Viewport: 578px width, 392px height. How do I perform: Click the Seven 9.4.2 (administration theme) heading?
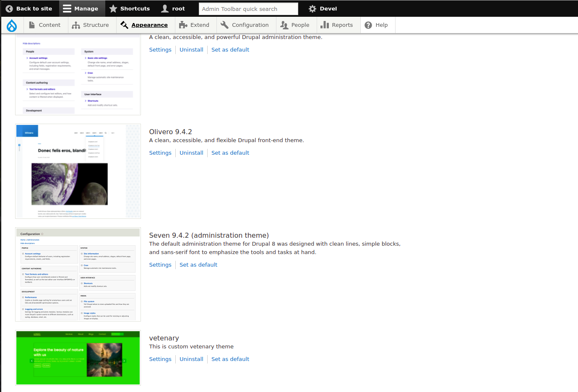click(x=209, y=235)
